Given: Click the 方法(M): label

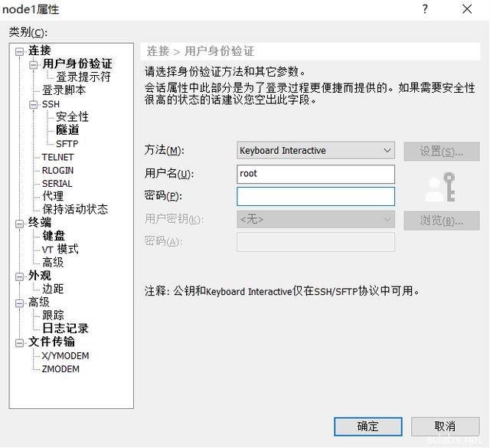Looking at the screenshot, I should (164, 150).
